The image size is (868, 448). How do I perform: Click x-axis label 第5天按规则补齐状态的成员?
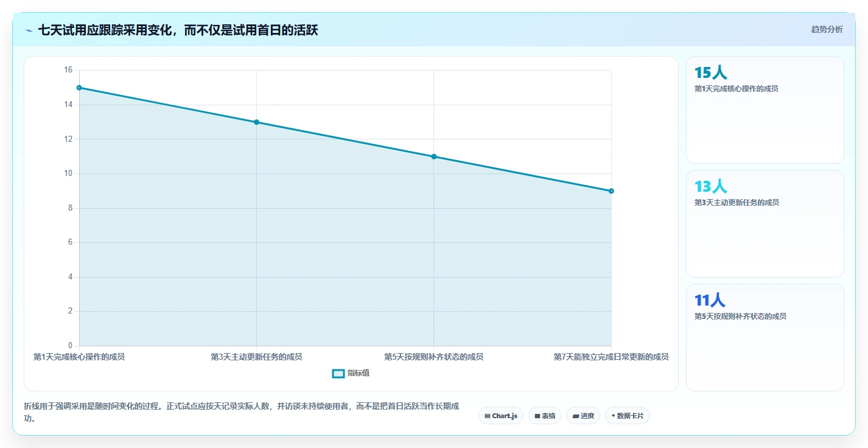click(434, 357)
